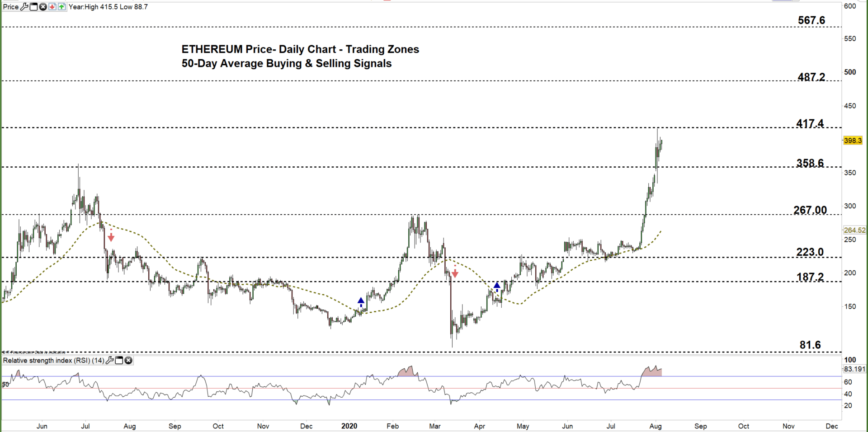868x432 pixels.
Task: Click the green up-arrow icon in Price toolbar
Action: coord(62,7)
